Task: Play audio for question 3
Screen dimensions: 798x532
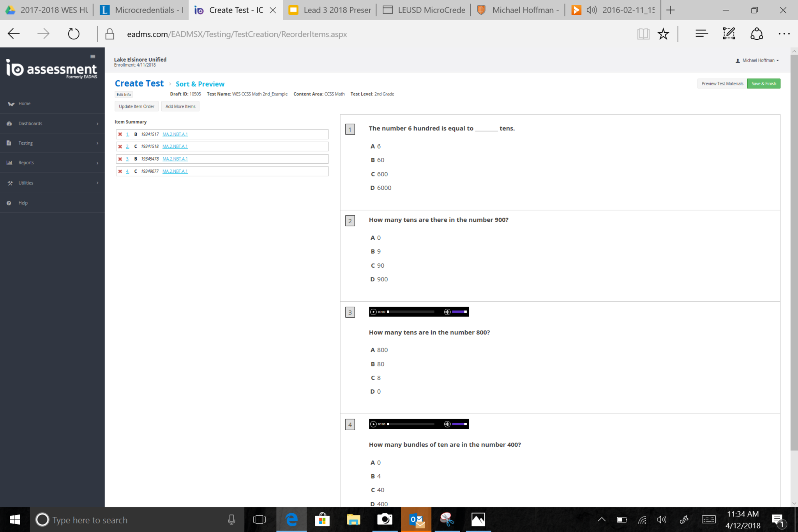Action: (373, 312)
